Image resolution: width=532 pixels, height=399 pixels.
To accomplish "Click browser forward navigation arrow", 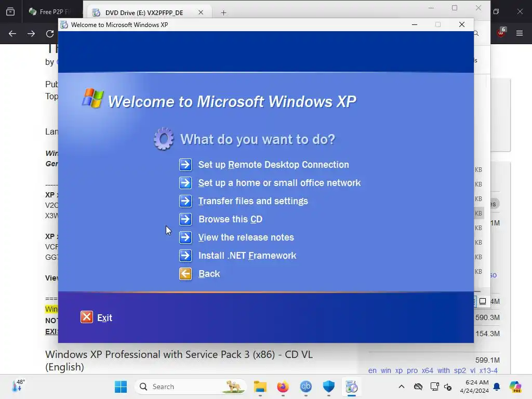I will coord(31,34).
